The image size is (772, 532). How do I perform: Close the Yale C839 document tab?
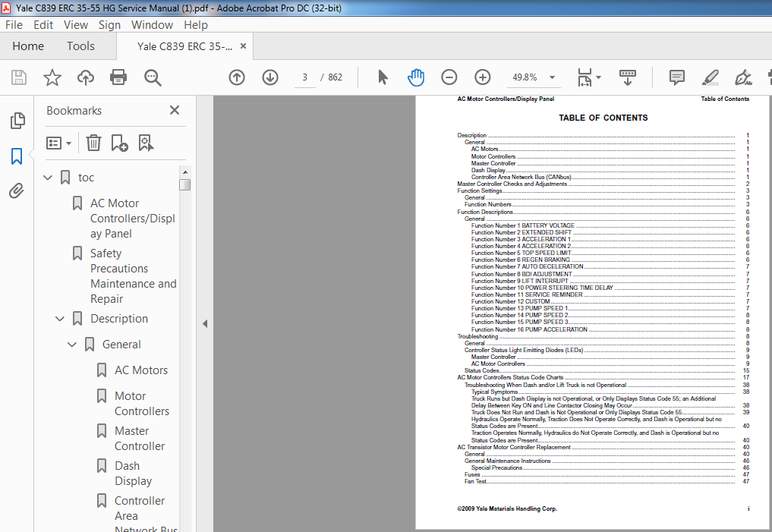point(243,46)
